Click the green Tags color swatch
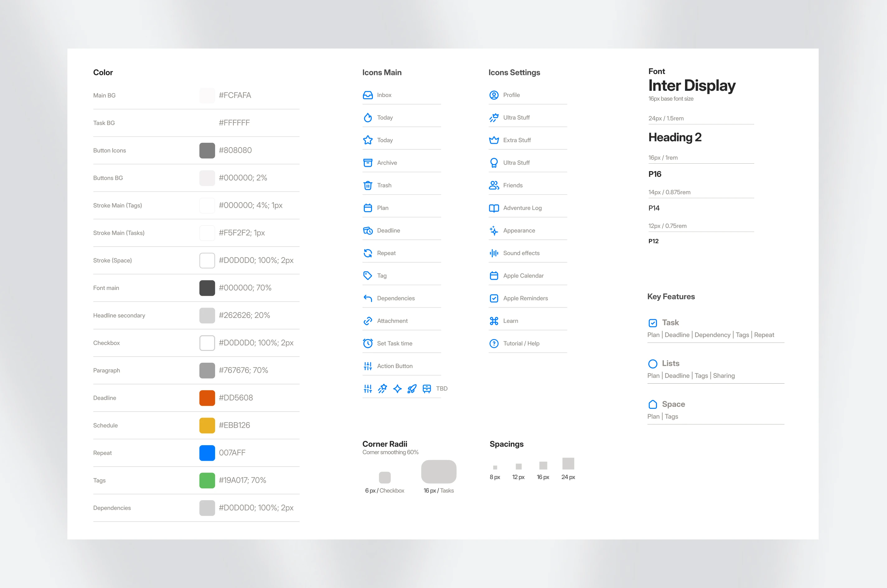Viewport: 887px width, 588px height. pyautogui.click(x=207, y=480)
